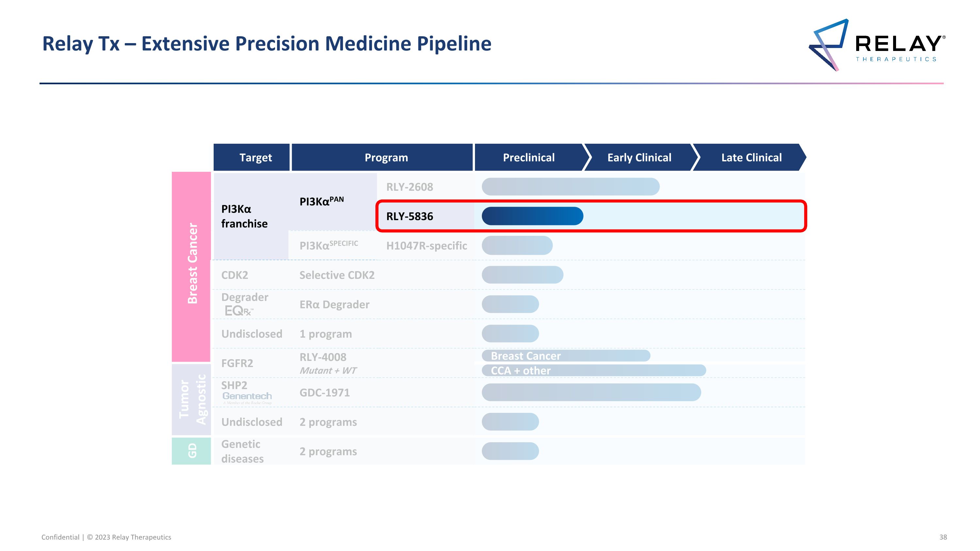Select the Target column header
Viewport: 980px width, 551px height.
click(252, 157)
